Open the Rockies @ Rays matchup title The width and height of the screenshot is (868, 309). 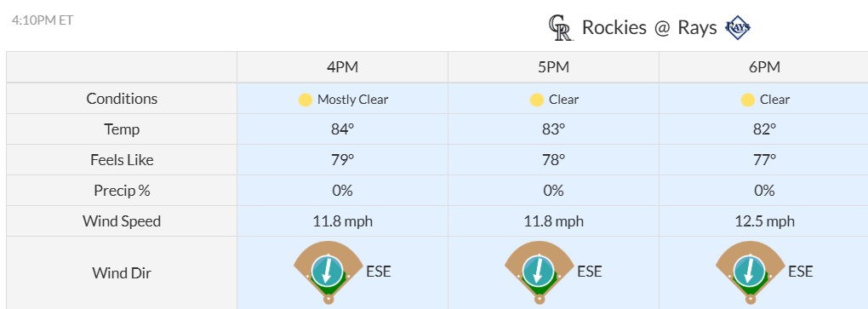(649, 28)
